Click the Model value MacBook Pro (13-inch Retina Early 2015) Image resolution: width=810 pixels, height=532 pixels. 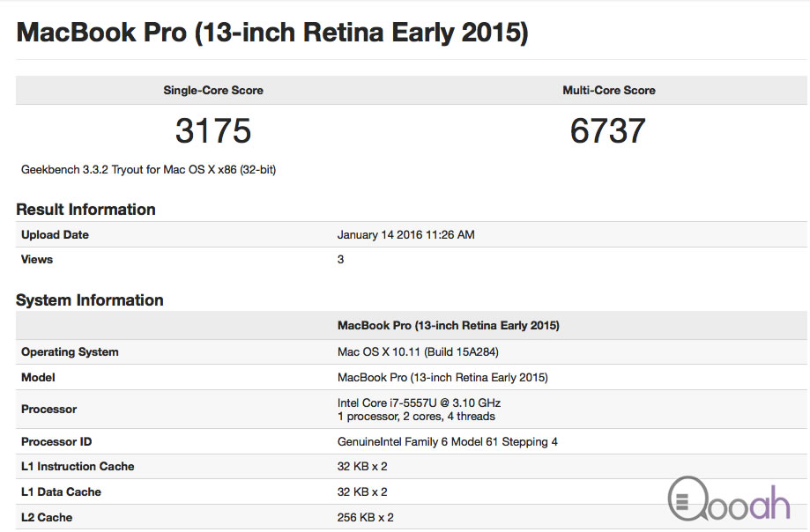442,378
